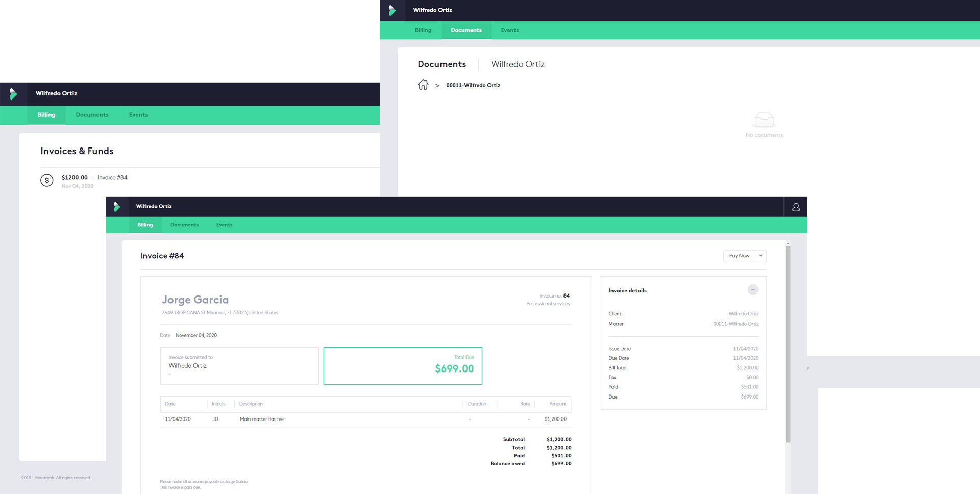Screen dimensions: 980x494
Task: Switch to Documents tab in Invoice #84 window
Action: tap(184, 225)
